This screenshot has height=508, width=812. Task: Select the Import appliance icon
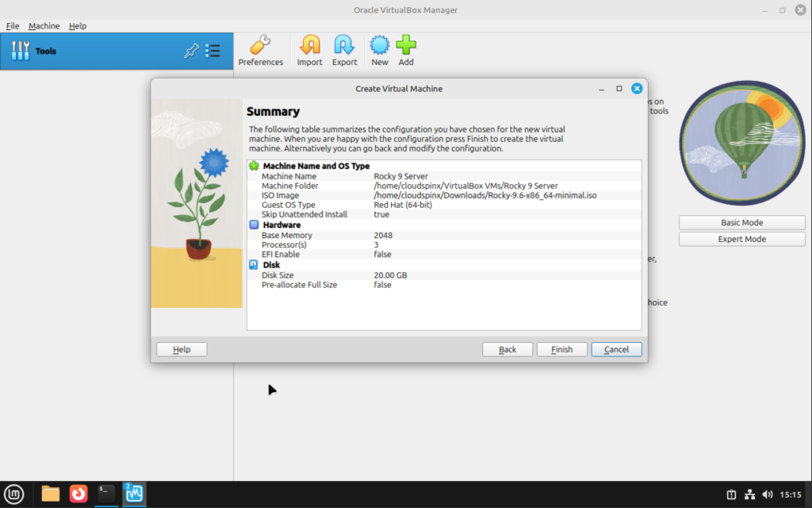click(x=309, y=44)
